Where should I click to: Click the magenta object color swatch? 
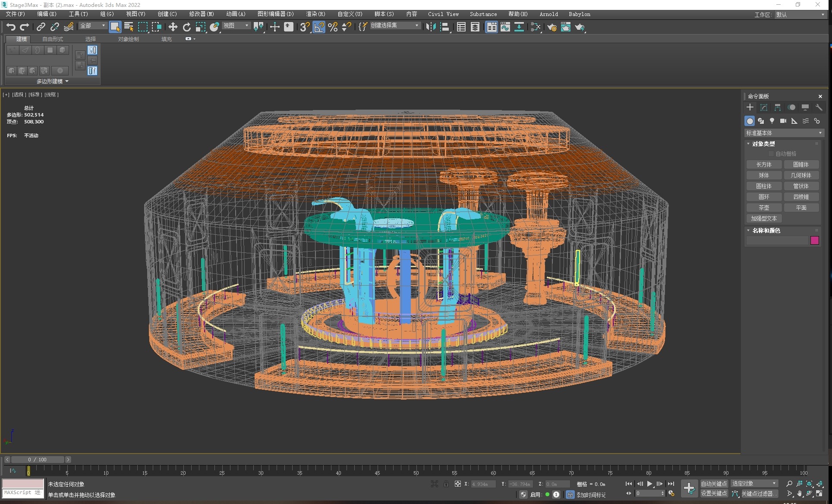pos(814,241)
